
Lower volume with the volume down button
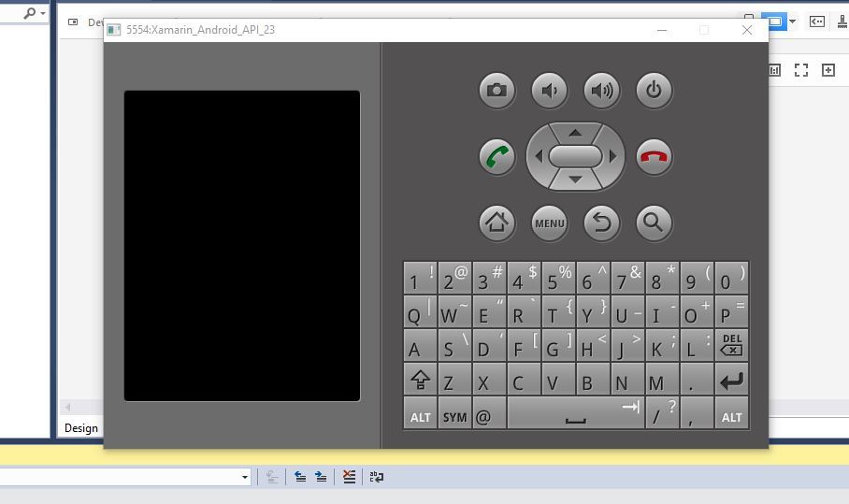[x=549, y=91]
